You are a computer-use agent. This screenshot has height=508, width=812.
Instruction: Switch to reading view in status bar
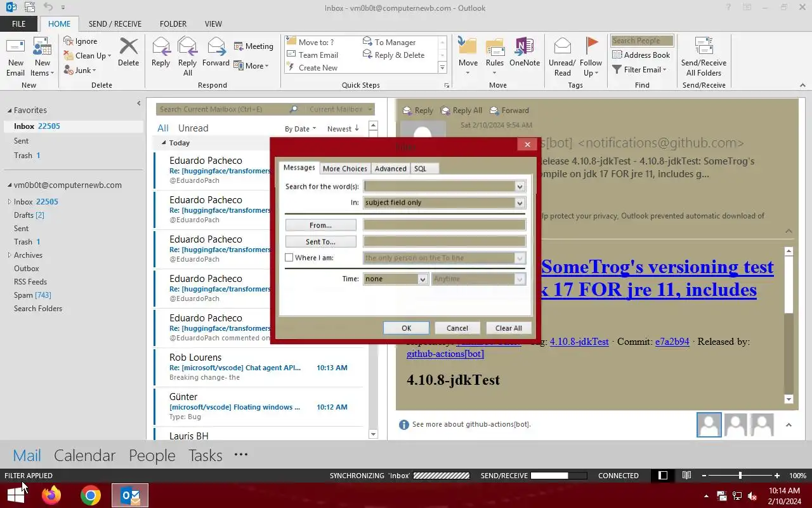click(686, 476)
